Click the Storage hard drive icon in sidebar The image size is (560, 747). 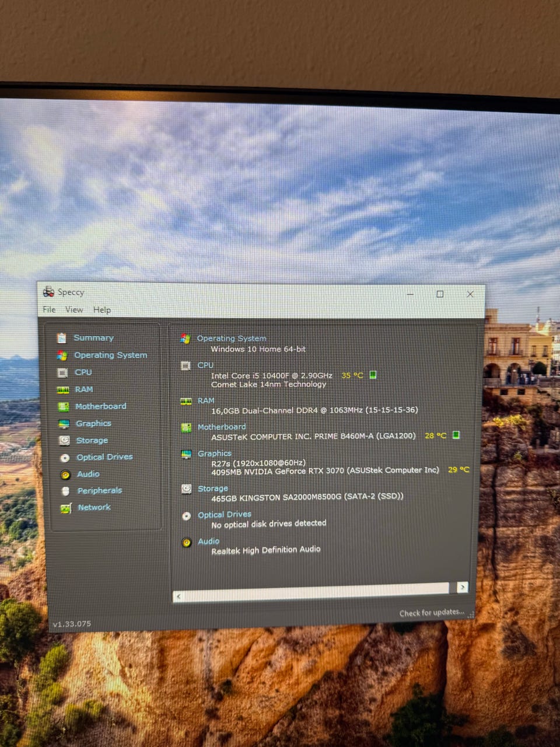64,441
